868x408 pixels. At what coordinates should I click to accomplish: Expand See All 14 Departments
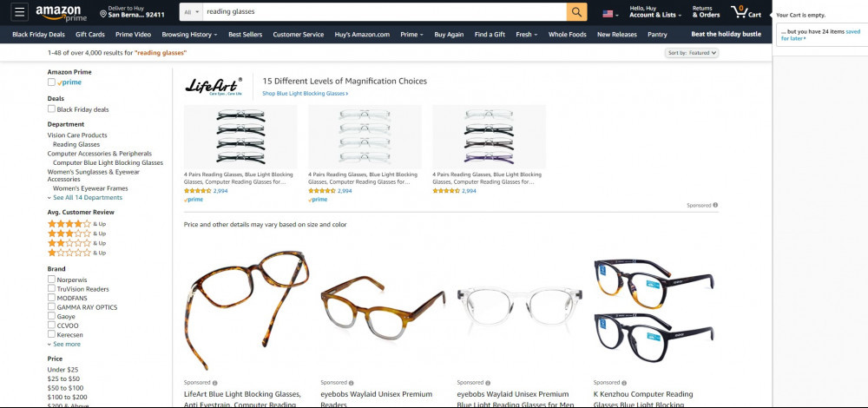(x=85, y=198)
